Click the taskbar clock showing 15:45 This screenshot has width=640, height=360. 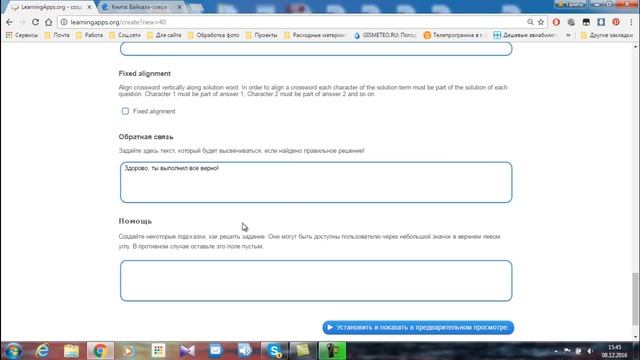pos(614,351)
